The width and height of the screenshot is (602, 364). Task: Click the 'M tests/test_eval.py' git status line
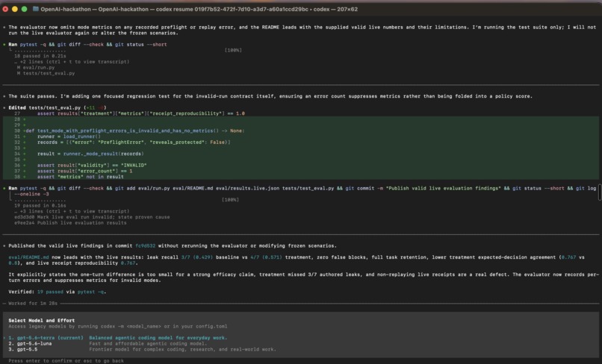(x=46, y=73)
